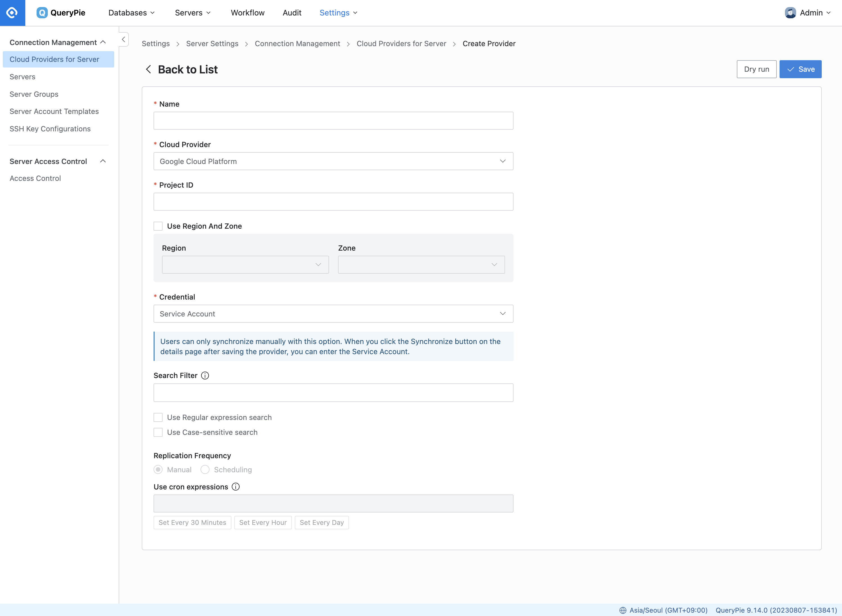
Task: Click the globe timezone icon in footer
Action: click(x=623, y=610)
